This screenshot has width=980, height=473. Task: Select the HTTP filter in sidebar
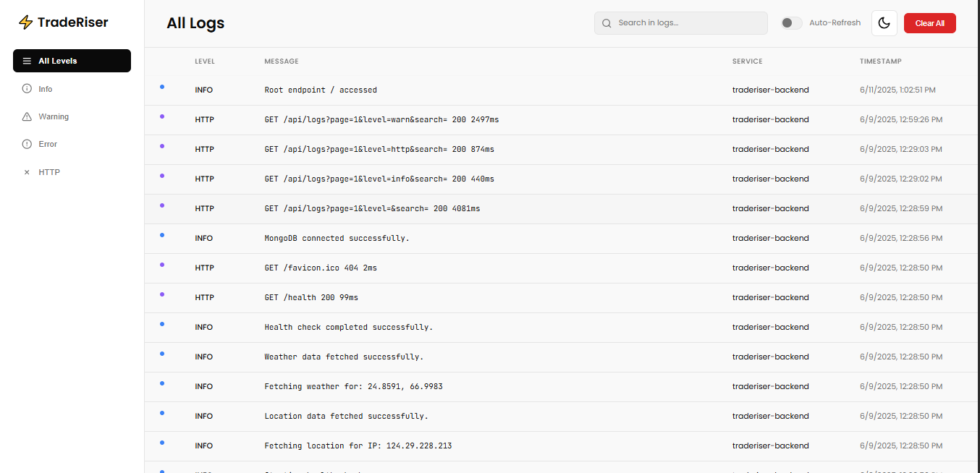pyautogui.click(x=49, y=171)
